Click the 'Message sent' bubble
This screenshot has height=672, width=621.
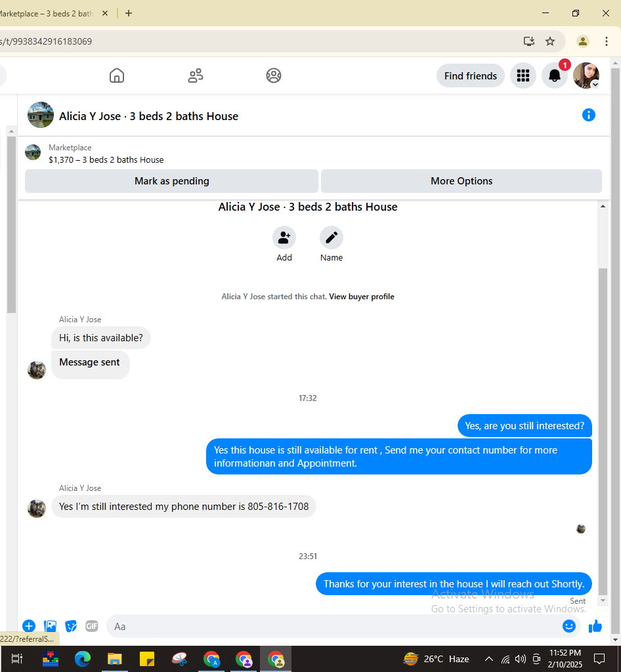pyautogui.click(x=90, y=364)
